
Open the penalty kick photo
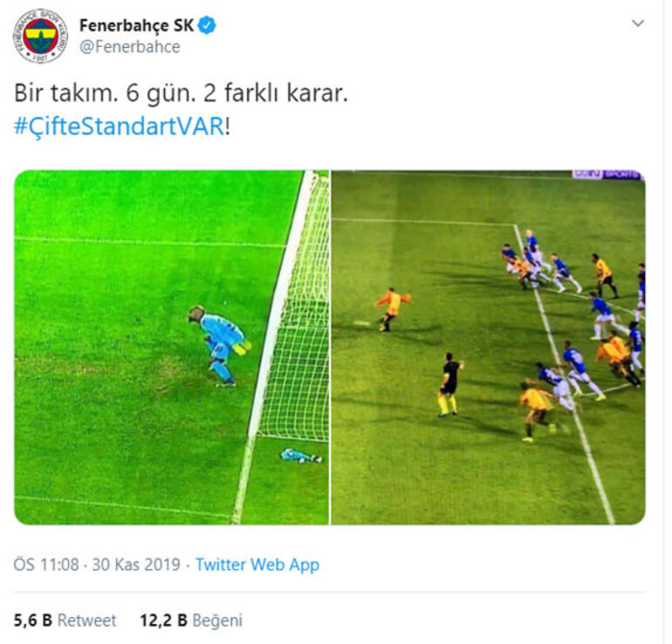click(488, 347)
